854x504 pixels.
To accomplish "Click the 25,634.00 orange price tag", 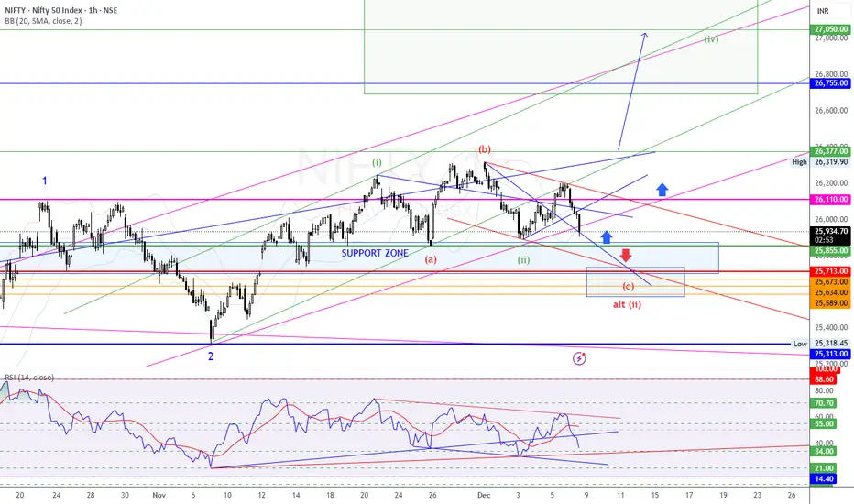I will click(830, 292).
